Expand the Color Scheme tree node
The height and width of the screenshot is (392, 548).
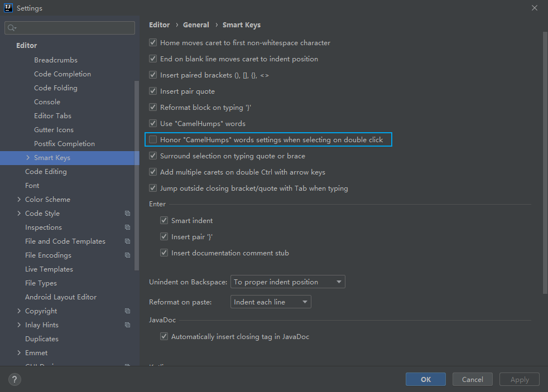click(x=20, y=200)
